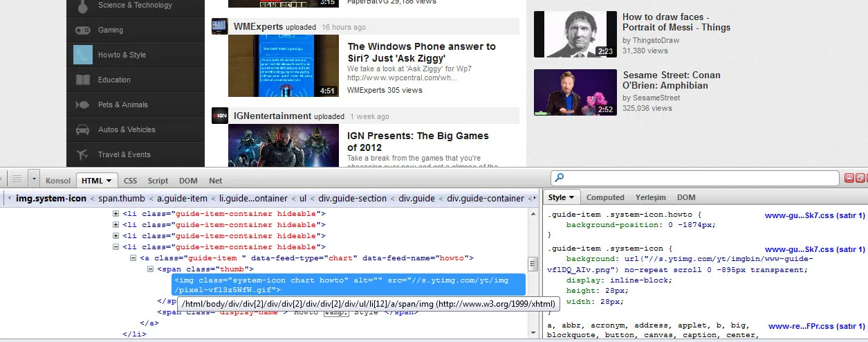Click the magnifier icon in Firebug search
This screenshot has width=868, height=342.
coord(560,179)
